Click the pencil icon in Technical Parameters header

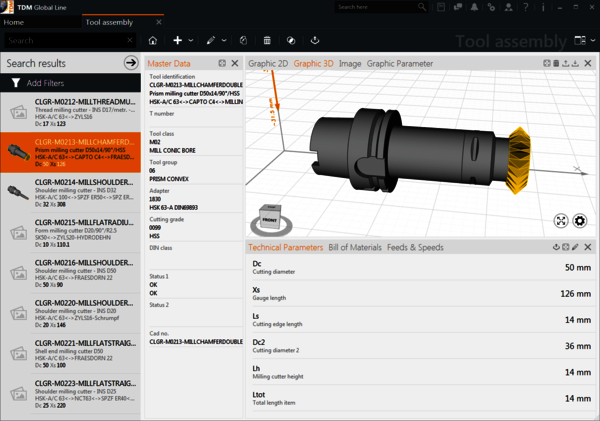[x=575, y=247]
